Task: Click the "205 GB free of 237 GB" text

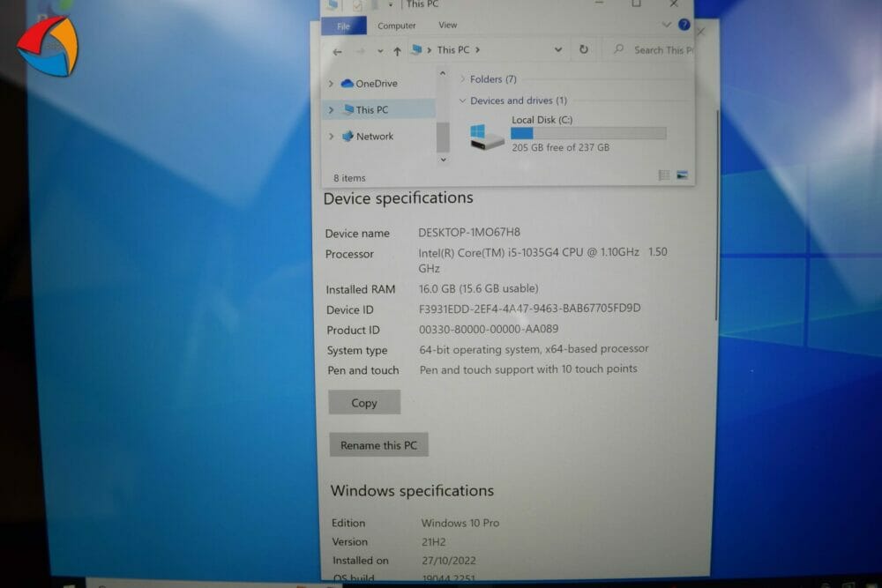Action: coord(561,148)
